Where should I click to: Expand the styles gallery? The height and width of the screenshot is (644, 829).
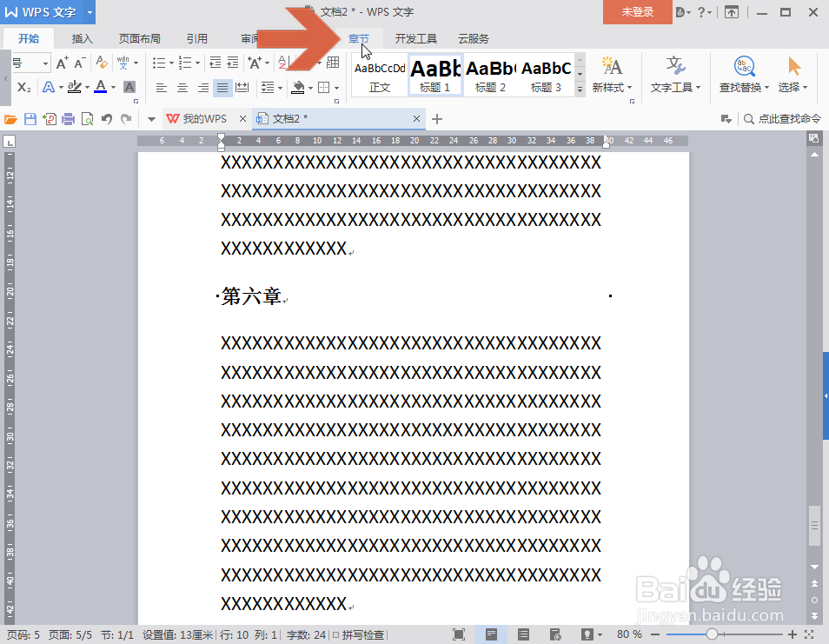click(x=580, y=90)
